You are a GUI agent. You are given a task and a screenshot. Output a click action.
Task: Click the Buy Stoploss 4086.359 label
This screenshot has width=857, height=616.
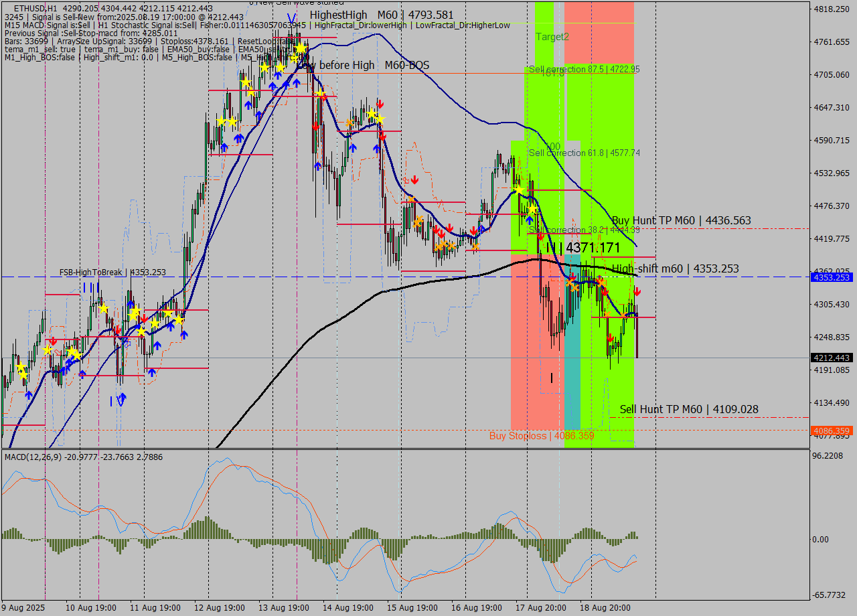coord(541,436)
